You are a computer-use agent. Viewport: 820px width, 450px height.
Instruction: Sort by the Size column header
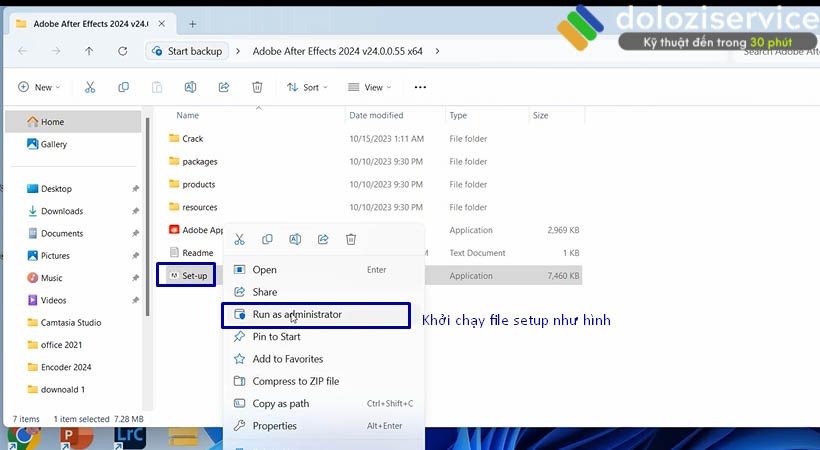(540, 116)
